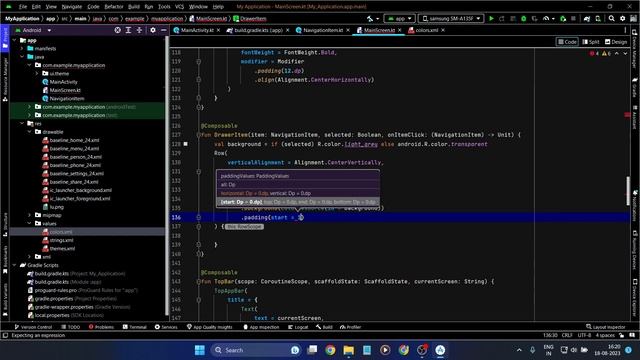
Task: Click the color preview gutter on line 128
Action: (x=186, y=144)
